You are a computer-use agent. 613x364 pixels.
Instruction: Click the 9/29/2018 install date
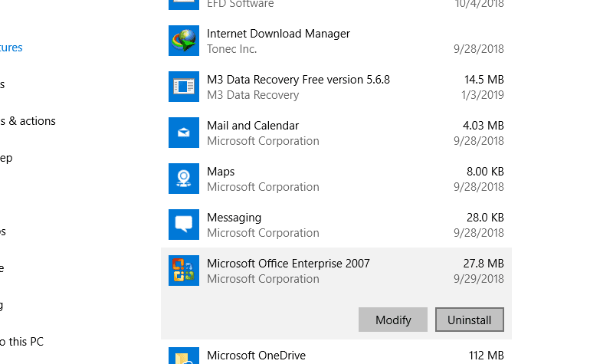coord(478,279)
